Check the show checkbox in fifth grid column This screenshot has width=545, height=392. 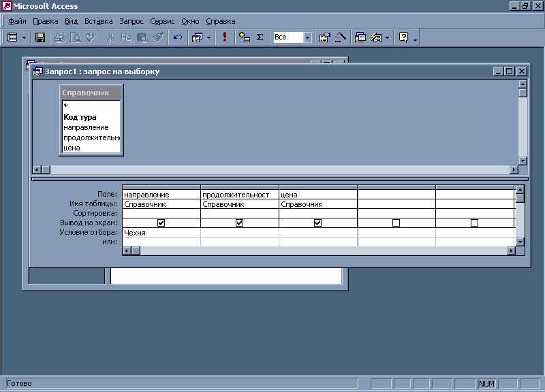pyautogui.click(x=474, y=223)
